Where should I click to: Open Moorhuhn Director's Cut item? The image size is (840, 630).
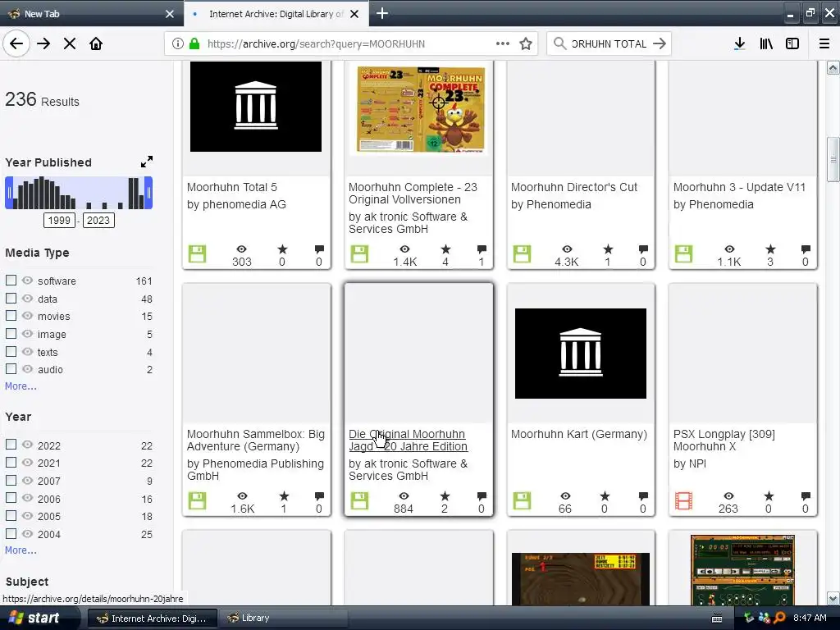(x=573, y=187)
